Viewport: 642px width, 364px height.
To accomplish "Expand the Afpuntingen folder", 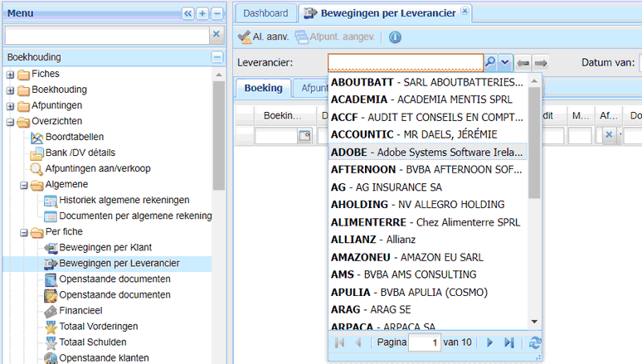I will (x=10, y=106).
